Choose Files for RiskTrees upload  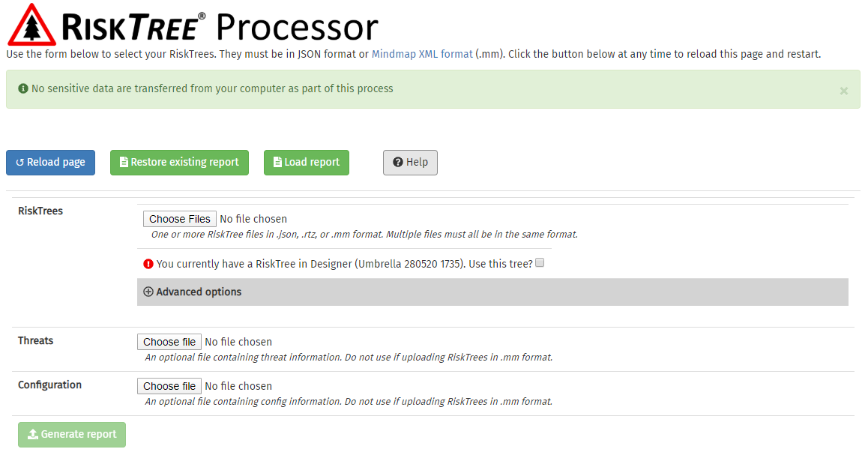click(180, 219)
